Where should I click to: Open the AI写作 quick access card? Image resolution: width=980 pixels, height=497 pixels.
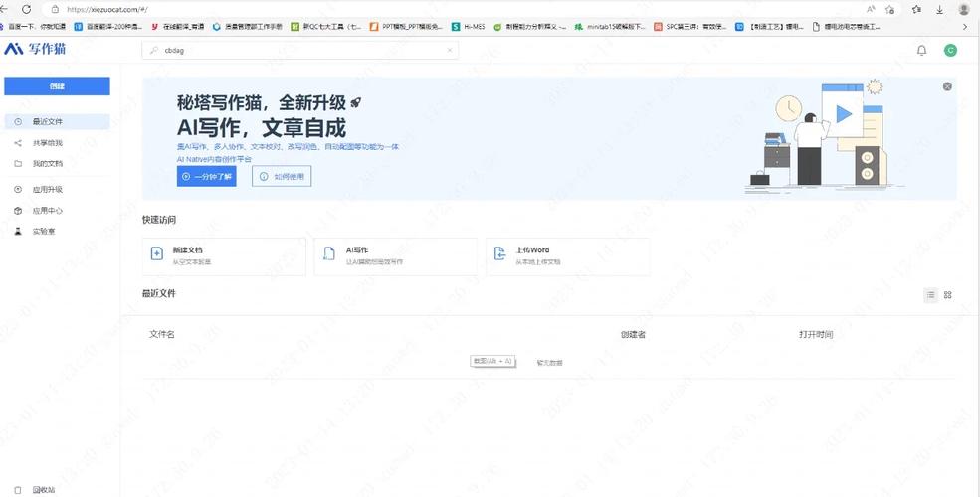click(x=396, y=256)
